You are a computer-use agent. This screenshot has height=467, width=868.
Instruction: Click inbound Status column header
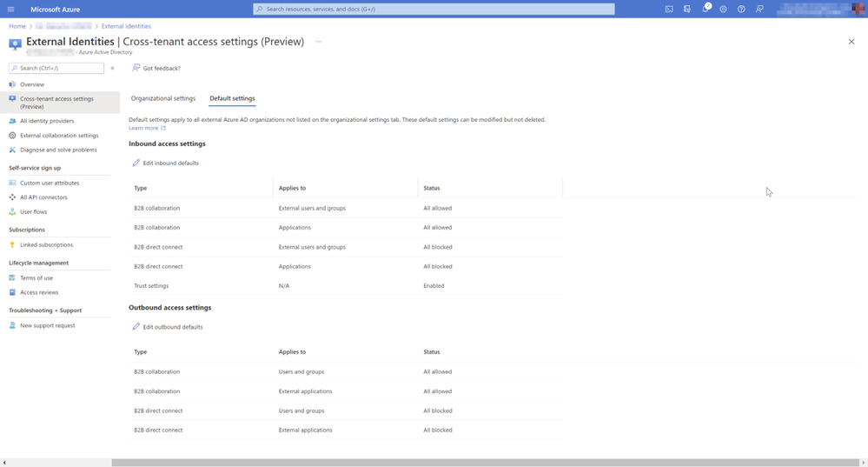coord(432,188)
